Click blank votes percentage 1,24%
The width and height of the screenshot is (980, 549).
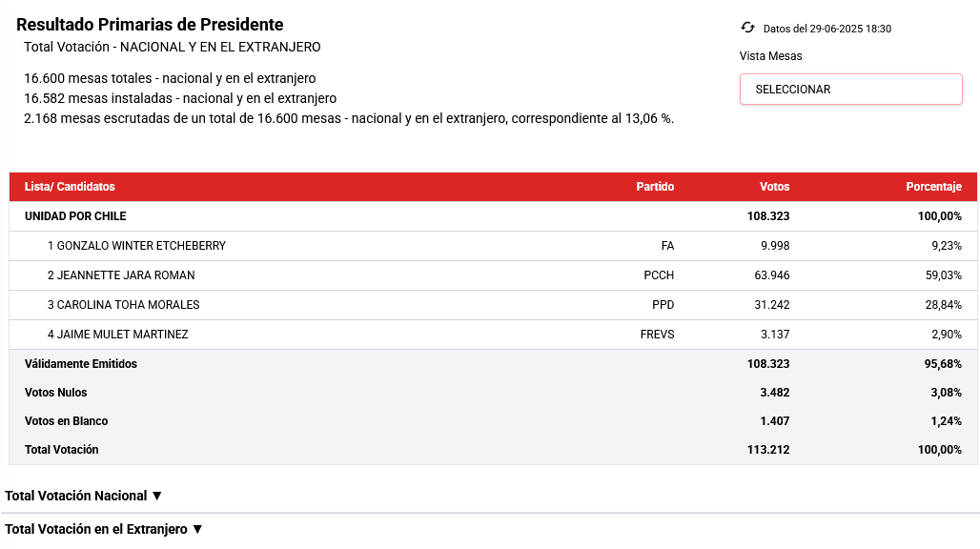click(x=947, y=421)
